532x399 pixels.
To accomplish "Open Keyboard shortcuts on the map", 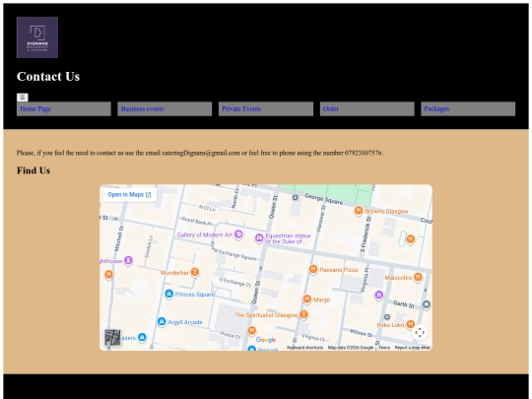I will [304, 348].
